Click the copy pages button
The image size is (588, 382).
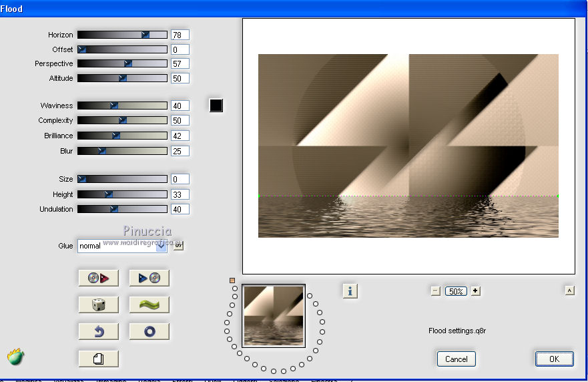pos(99,359)
